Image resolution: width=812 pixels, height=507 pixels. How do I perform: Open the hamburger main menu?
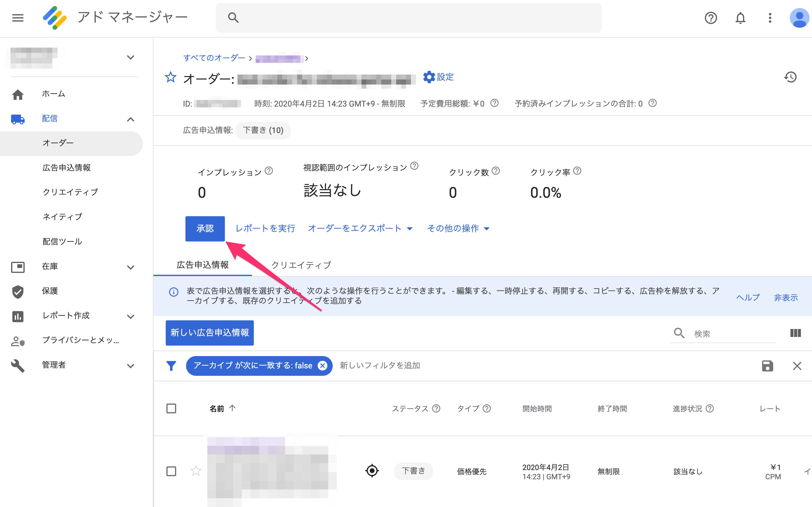click(18, 18)
